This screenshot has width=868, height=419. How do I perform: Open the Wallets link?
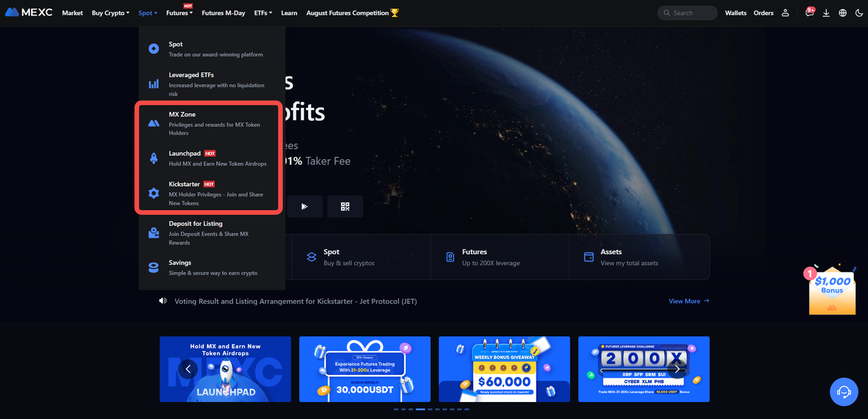(735, 13)
